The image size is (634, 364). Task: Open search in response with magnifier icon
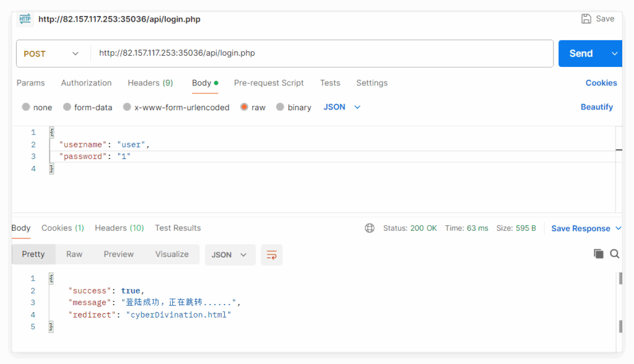pyautogui.click(x=614, y=254)
